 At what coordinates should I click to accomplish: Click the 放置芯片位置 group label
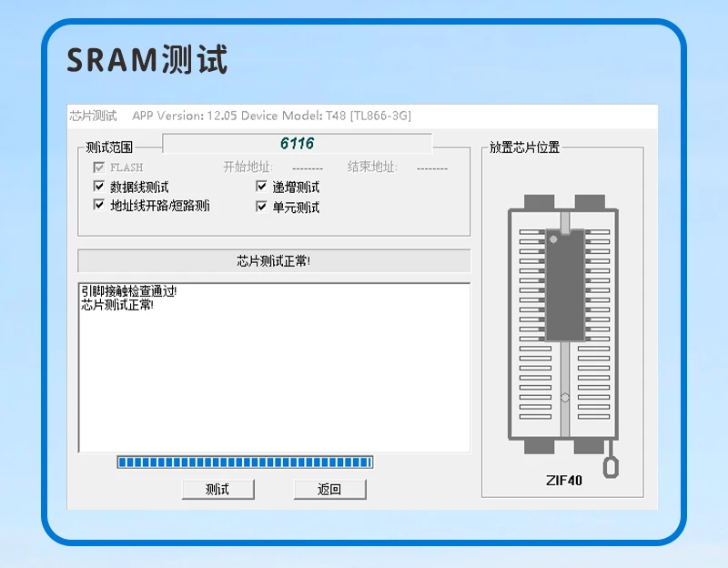point(524,147)
